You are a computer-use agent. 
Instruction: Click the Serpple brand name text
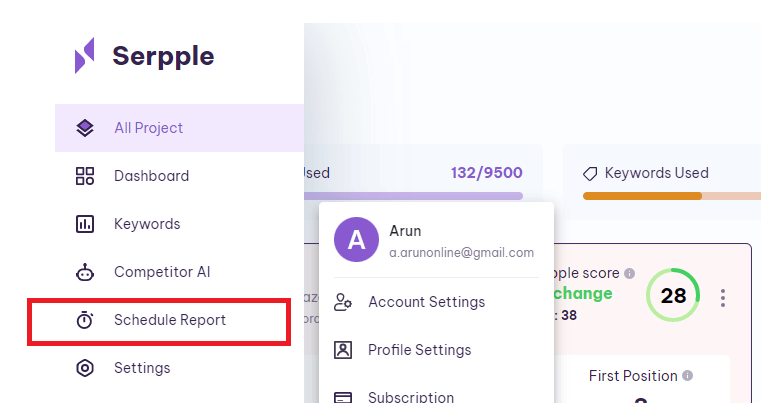(163, 56)
